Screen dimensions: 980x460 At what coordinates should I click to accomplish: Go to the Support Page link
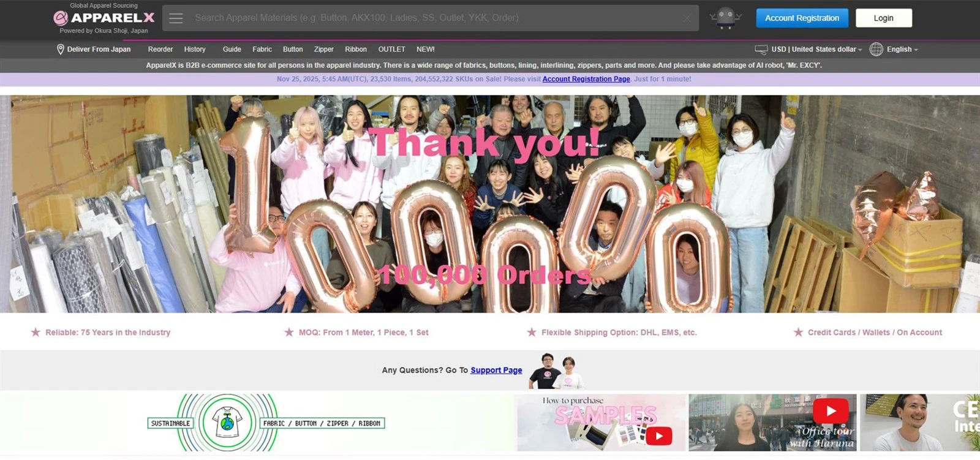pyautogui.click(x=496, y=371)
